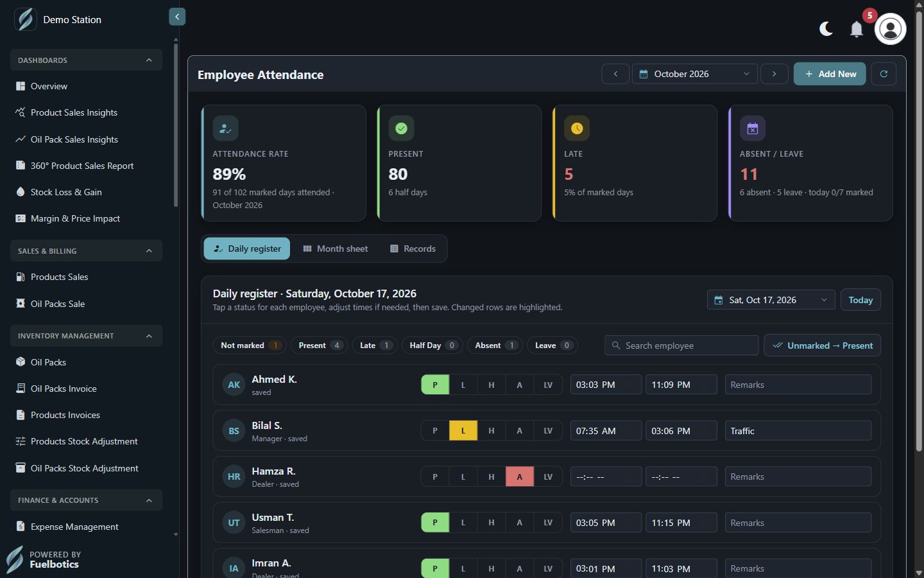Mark Hamza R. as Present (P)
This screenshot has height=578, width=924.
435,477
